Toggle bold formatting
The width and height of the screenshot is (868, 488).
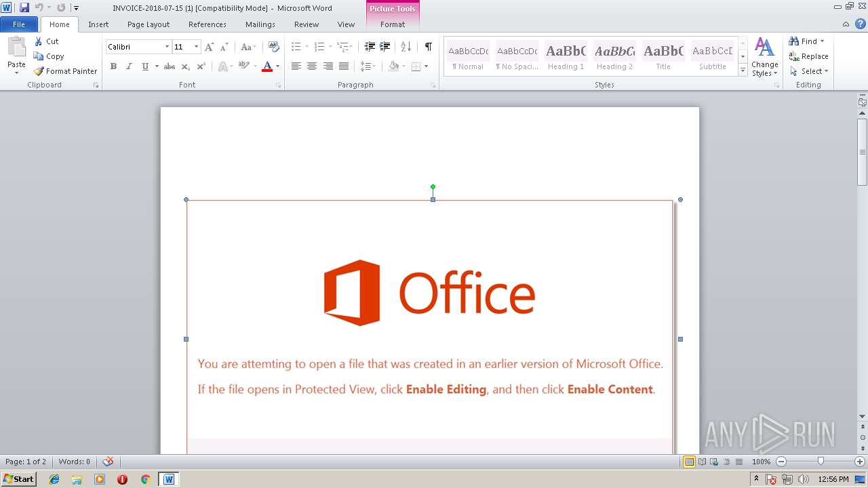pyautogui.click(x=113, y=66)
